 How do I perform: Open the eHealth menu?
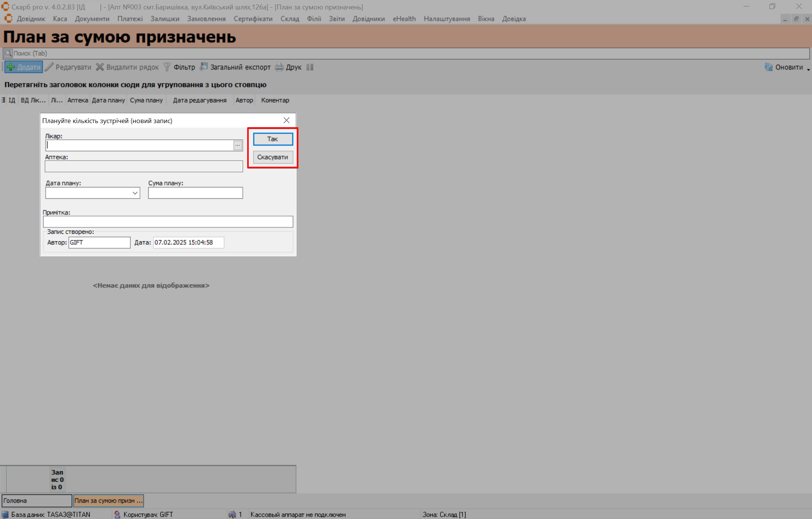pyautogui.click(x=404, y=19)
